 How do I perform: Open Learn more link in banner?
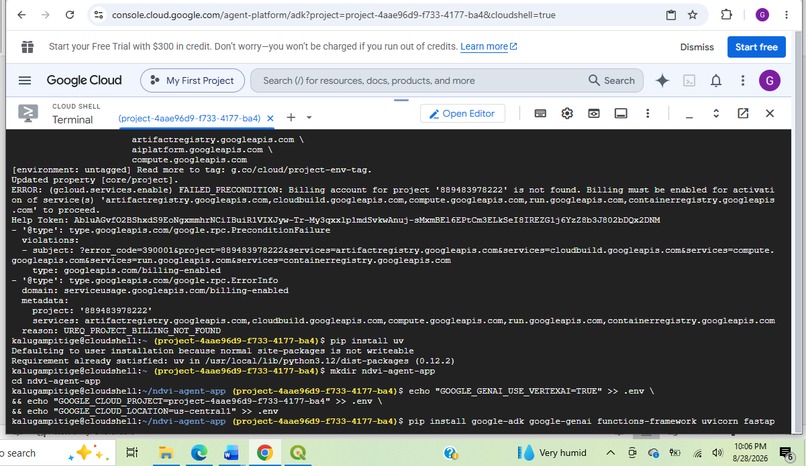(x=488, y=47)
